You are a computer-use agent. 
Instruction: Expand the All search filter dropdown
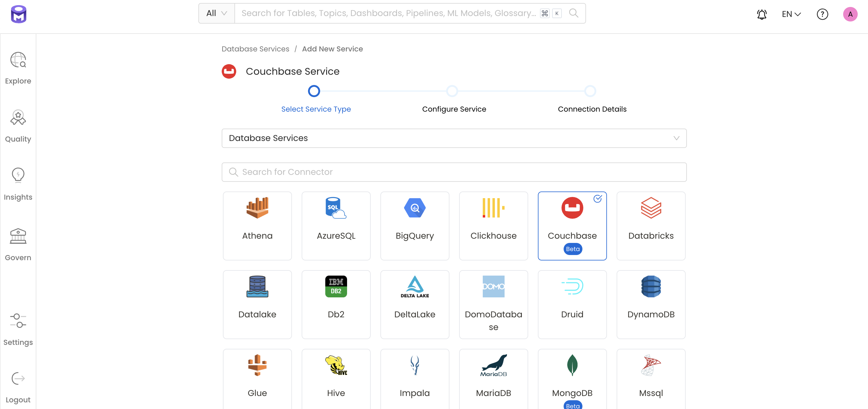click(x=216, y=14)
